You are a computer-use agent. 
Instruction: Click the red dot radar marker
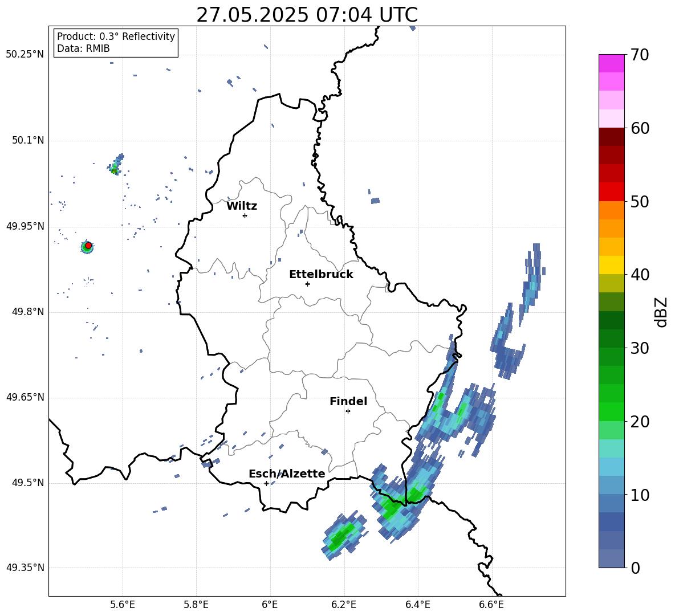tap(88, 245)
